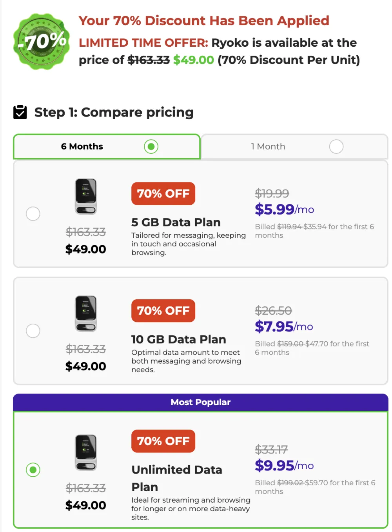Click the $9.95/mo price text
This screenshot has width=392, height=532.
284,466
